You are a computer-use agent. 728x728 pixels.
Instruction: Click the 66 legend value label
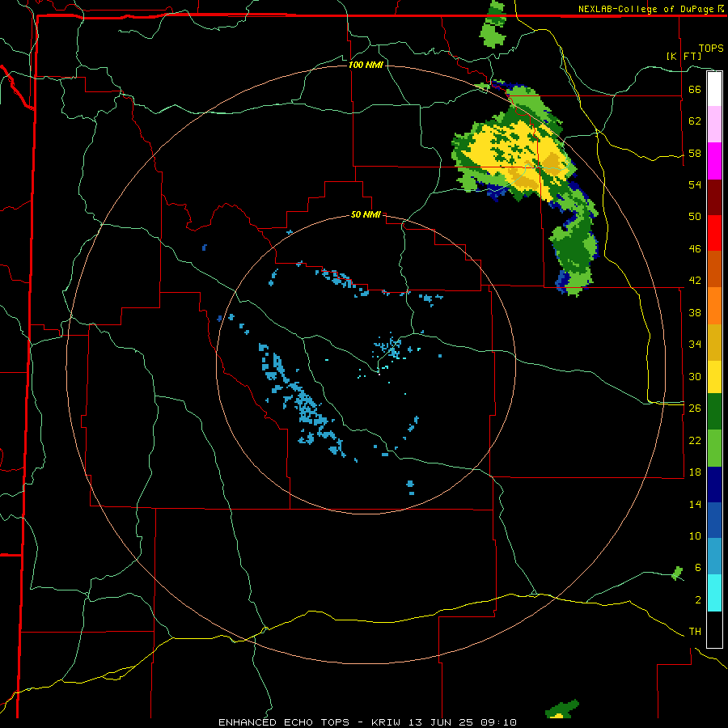(695, 89)
